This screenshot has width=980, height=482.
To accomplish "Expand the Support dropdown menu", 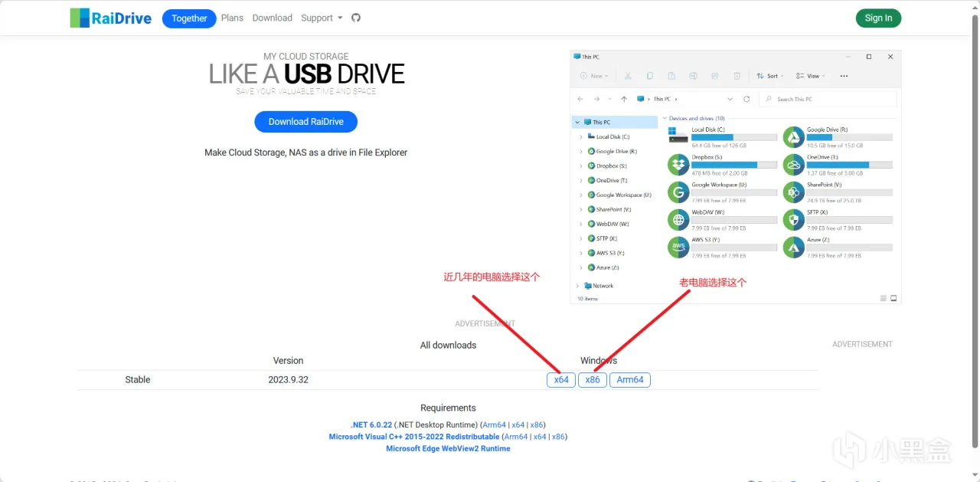I will tap(322, 18).
